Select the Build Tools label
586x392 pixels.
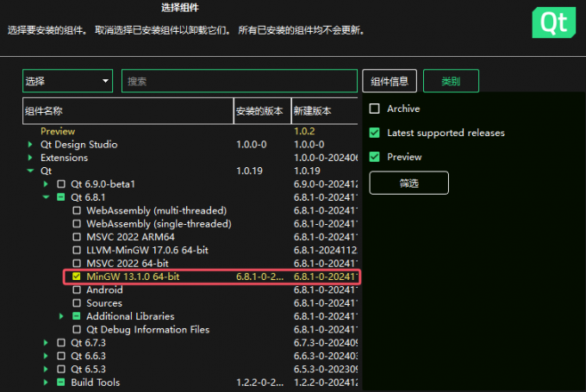tap(96, 383)
